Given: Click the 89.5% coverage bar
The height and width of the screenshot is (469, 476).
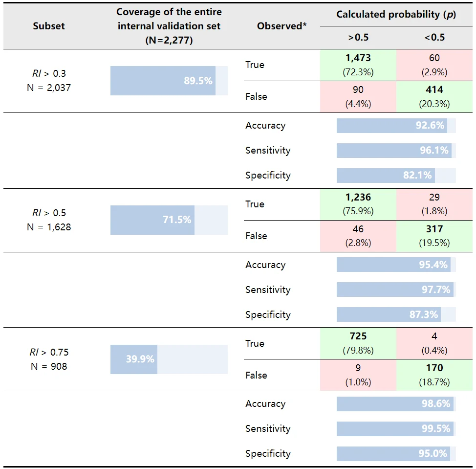Looking at the screenshot, I should (169, 81).
